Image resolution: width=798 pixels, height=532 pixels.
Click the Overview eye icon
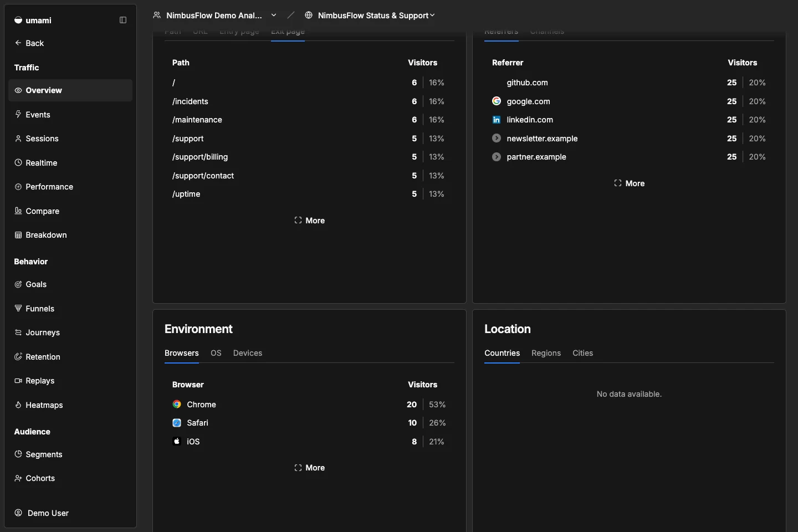pos(18,90)
